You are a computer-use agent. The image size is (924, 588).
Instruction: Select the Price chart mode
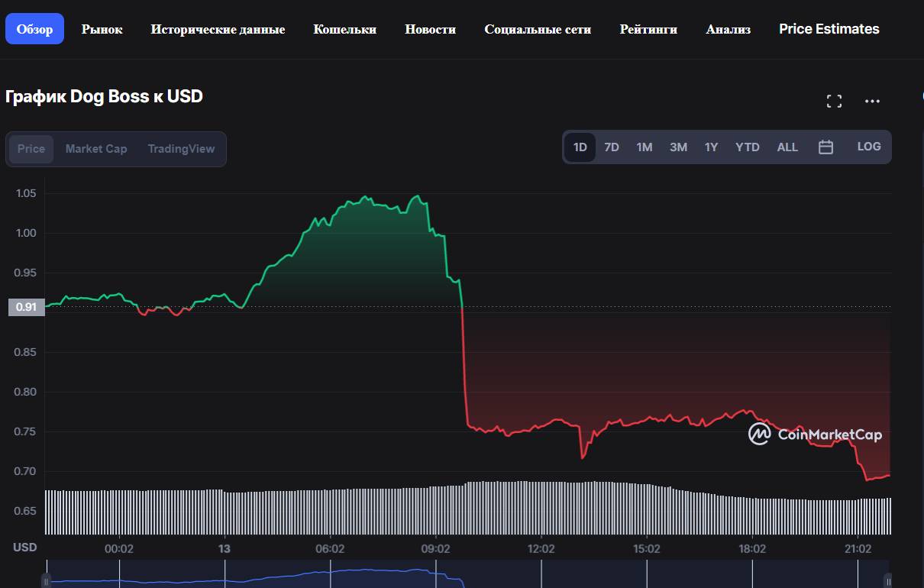pyautogui.click(x=31, y=149)
